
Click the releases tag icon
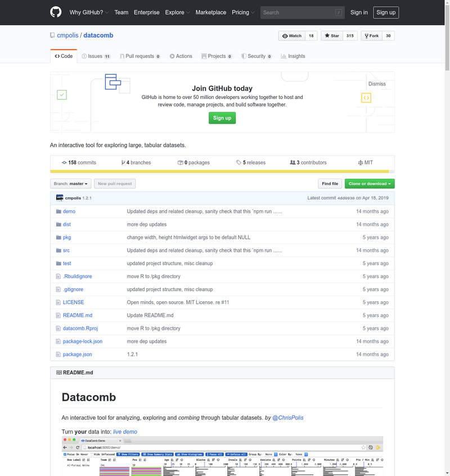239,163
